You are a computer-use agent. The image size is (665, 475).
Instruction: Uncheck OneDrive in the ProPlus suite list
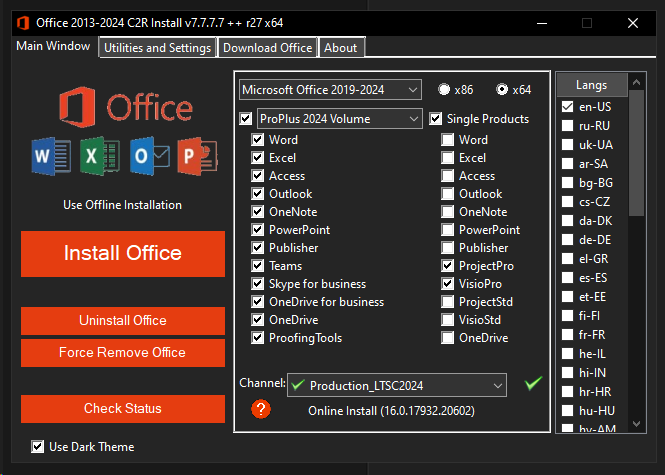click(x=257, y=320)
